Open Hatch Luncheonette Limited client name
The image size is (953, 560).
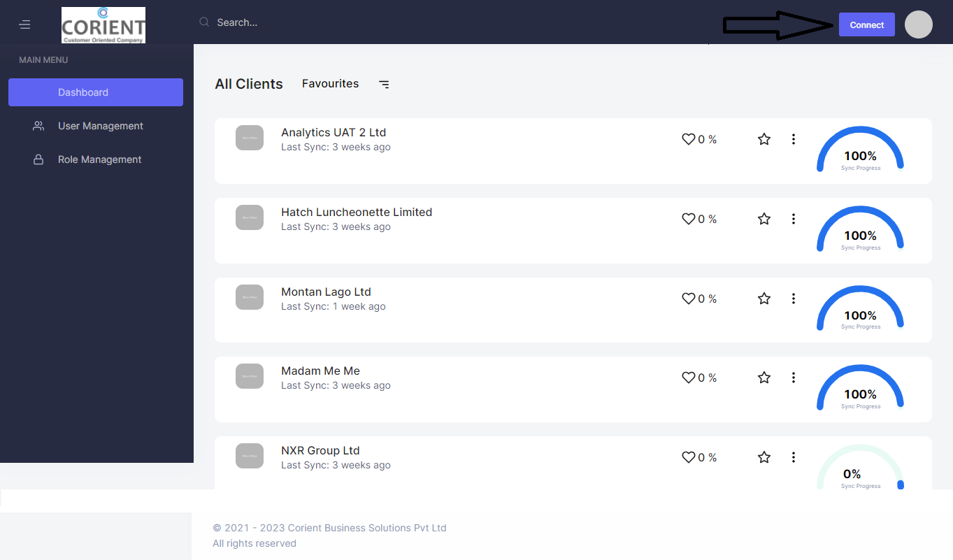coord(357,212)
